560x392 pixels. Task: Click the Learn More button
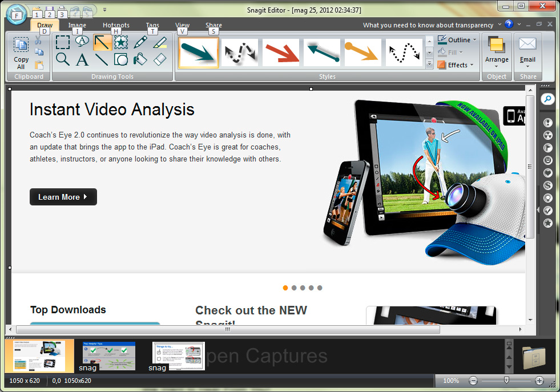click(x=63, y=197)
